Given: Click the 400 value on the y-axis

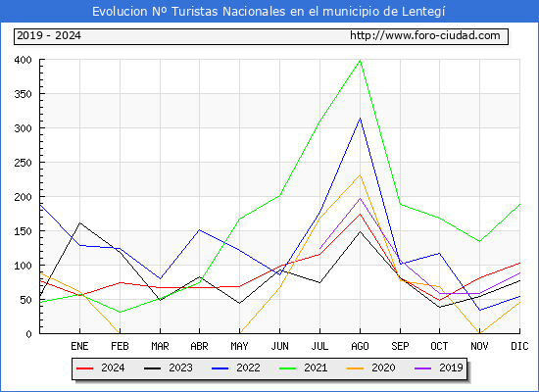Looking at the screenshot, I should (23, 60).
